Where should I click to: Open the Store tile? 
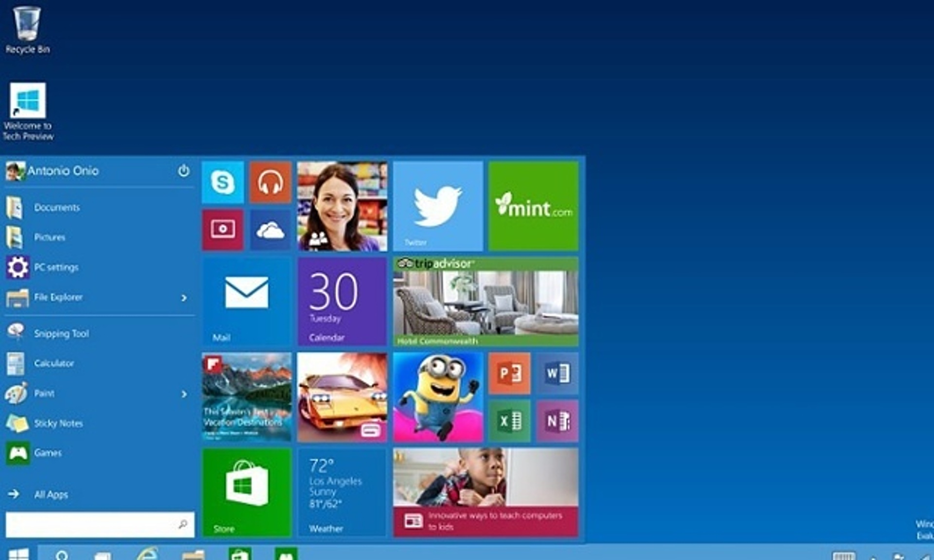pyautogui.click(x=247, y=492)
